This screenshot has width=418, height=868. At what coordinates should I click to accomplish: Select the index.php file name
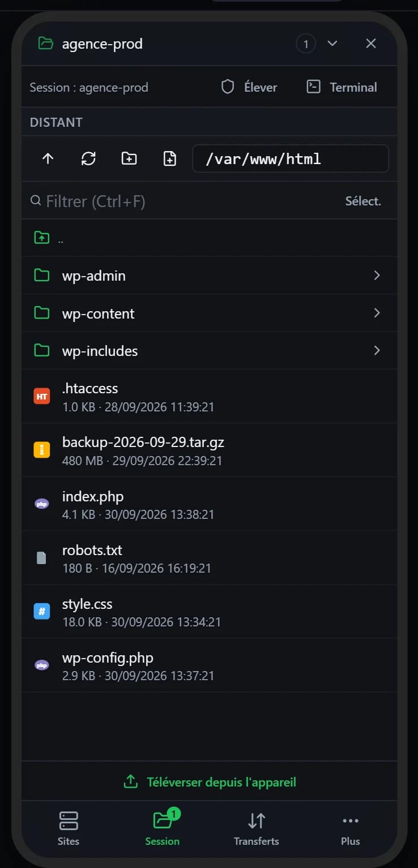click(93, 496)
